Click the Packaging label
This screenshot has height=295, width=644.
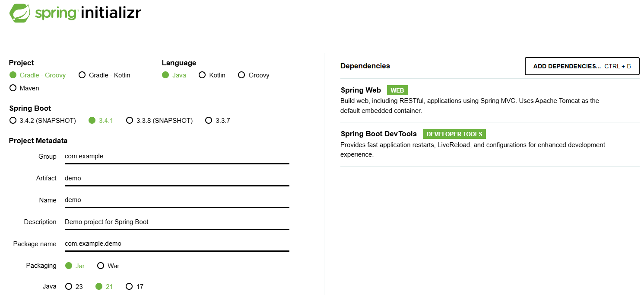pyautogui.click(x=41, y=266)
